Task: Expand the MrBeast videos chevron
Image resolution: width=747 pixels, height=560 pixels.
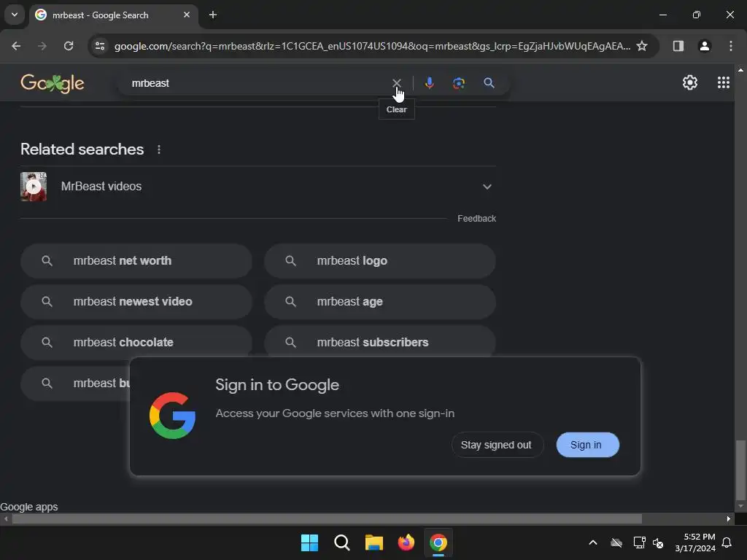Action: 487,187
